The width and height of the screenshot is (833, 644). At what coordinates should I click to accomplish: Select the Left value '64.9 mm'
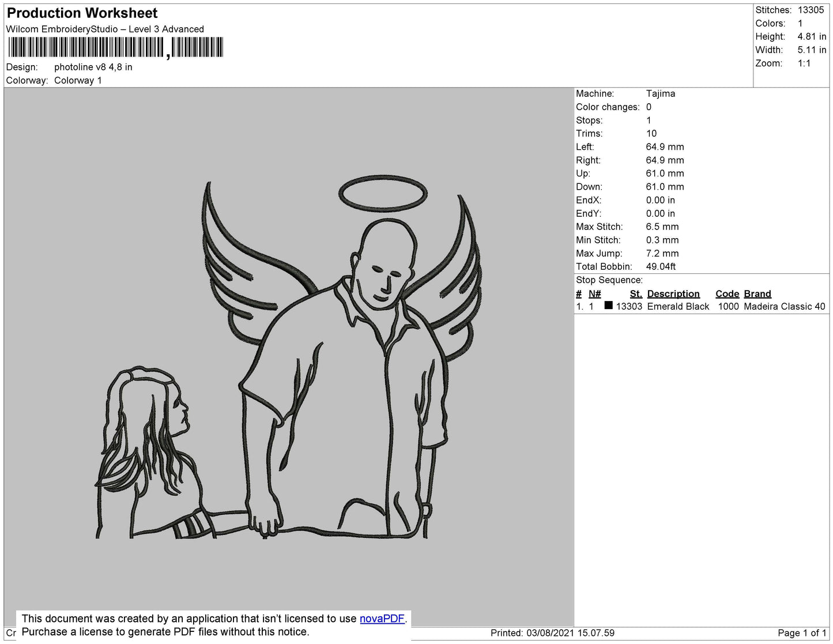(x=665, y=146)
